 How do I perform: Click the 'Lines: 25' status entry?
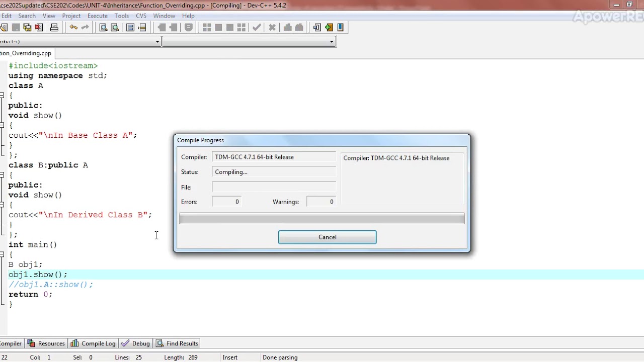[x=128, y=357]
